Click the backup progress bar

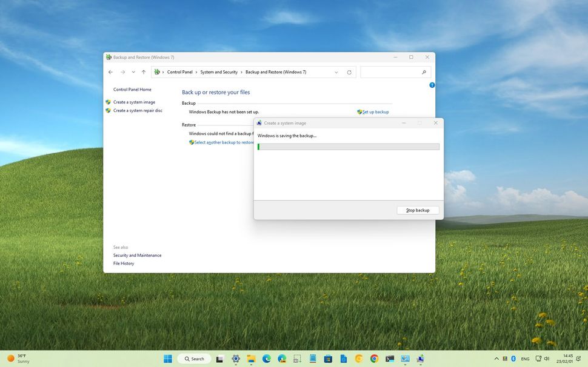tap(349, 147)
